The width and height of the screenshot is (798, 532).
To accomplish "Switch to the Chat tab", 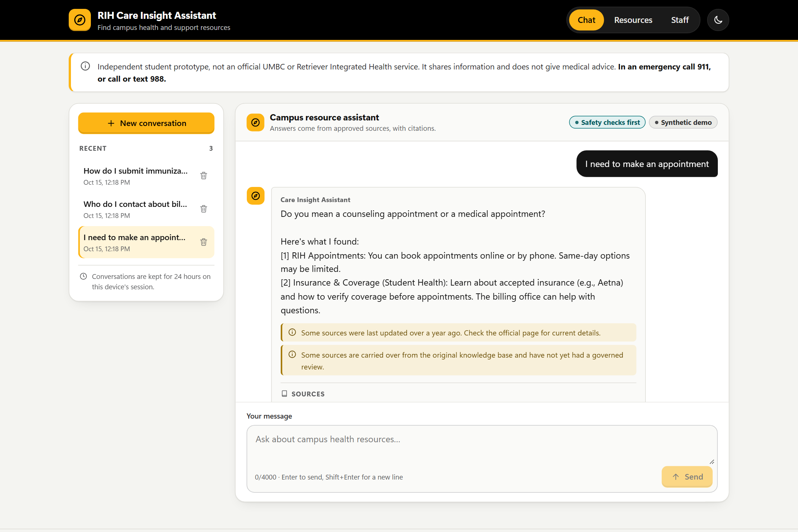I will [586, 20].
